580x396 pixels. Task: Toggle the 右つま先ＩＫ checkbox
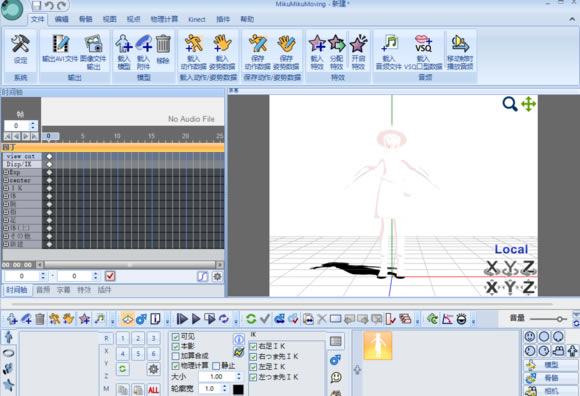tap(253, 357)
